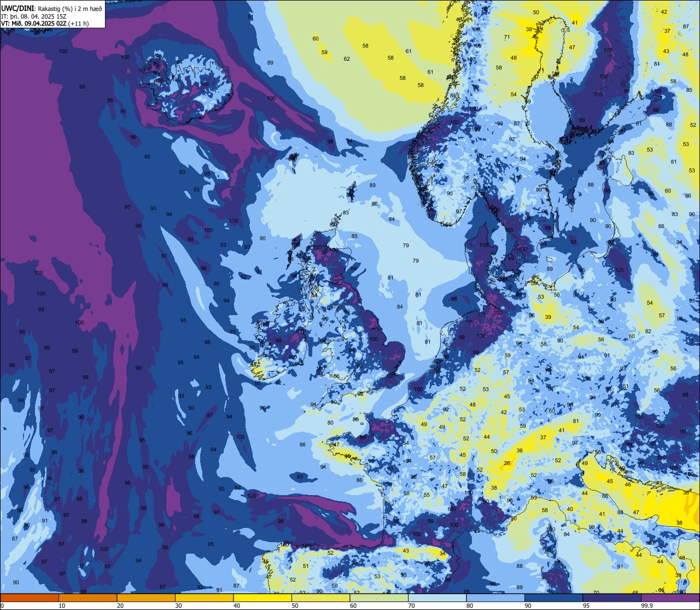Click the map value '26' over the Alps
Image resolution: width=700 pixels, height=610 pixels.
tap(507, 463)
